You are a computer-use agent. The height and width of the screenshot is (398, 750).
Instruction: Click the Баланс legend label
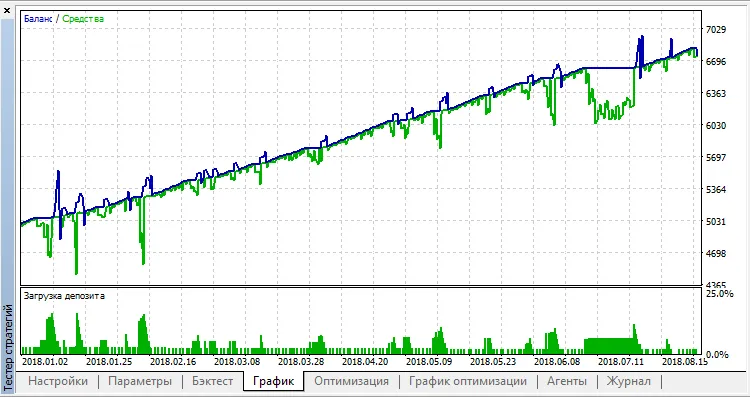[x=38, y=19]
